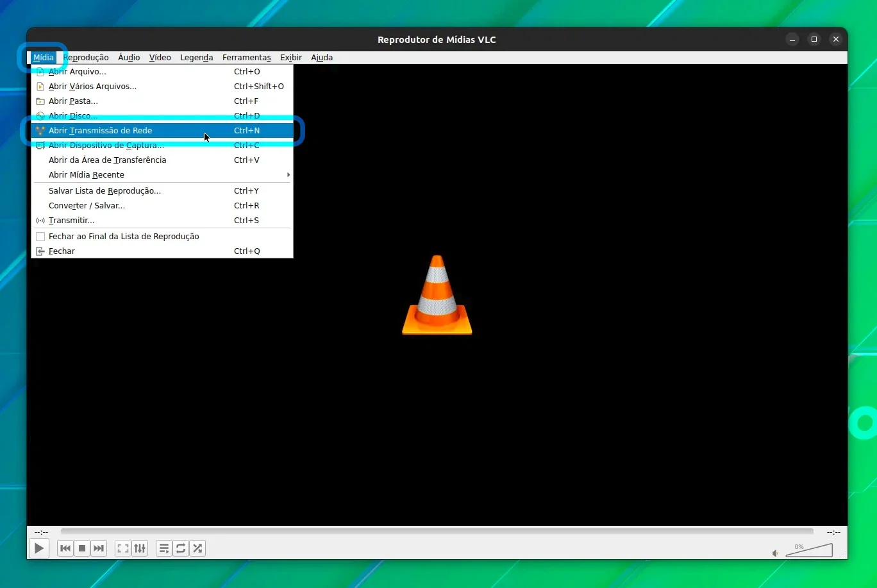Adjust the volume slider
Viewport: 877px width, 588px height.
pos(809,550)
